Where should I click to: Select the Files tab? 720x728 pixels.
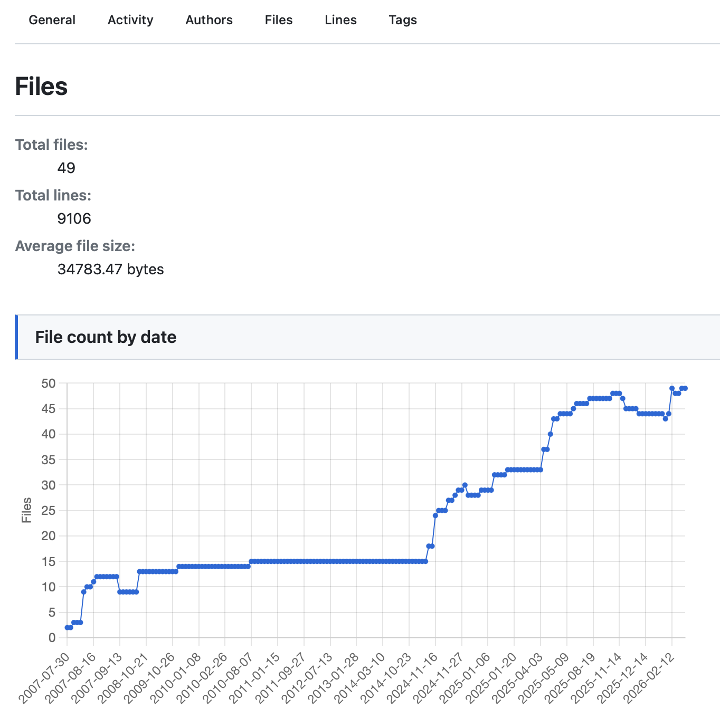pyautogui.click(x=279, y=20)
